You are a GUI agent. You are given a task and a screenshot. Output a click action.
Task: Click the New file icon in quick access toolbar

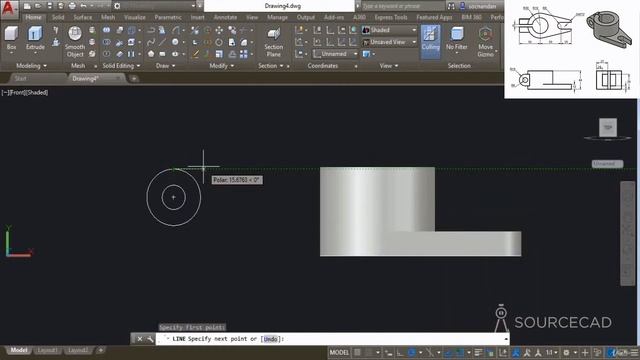tap(27, 6)
